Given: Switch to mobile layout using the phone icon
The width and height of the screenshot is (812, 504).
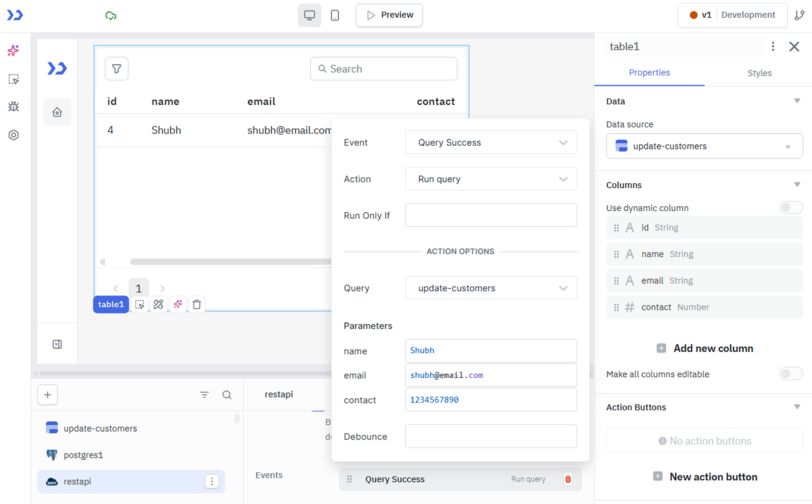Looking at the screenshot, I should click(x=335, y=15).
